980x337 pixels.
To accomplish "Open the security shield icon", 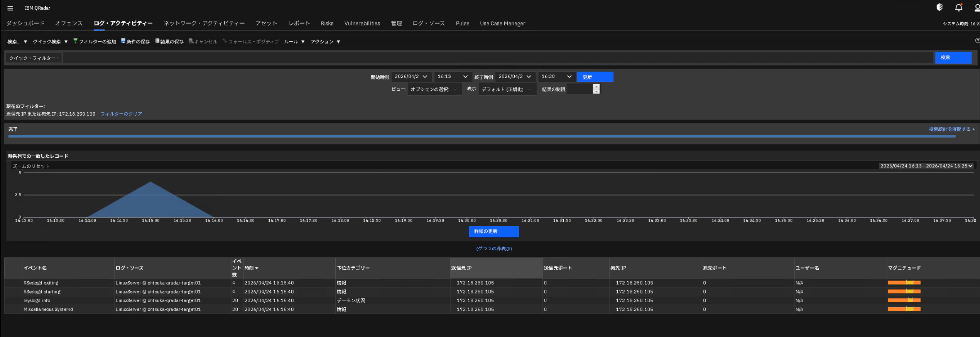I will [939, 7].
